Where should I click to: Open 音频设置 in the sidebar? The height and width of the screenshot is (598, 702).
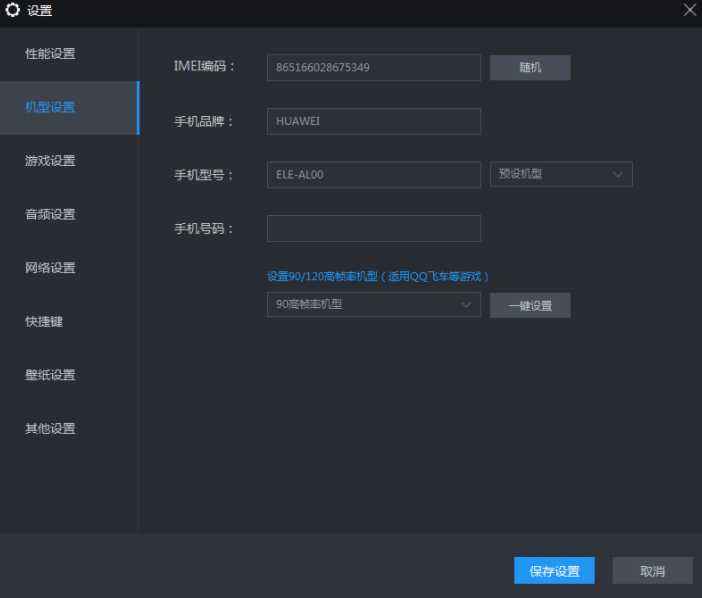pos(50,214)
